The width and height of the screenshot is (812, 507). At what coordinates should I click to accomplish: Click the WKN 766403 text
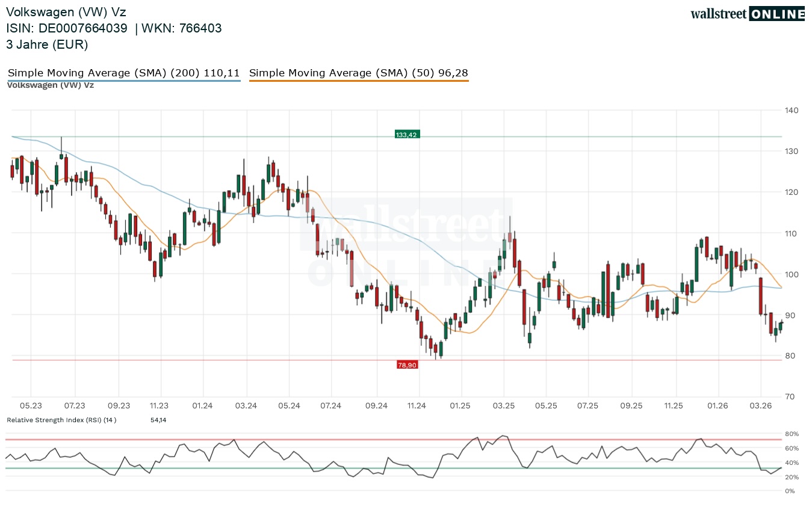coord(182,28)
